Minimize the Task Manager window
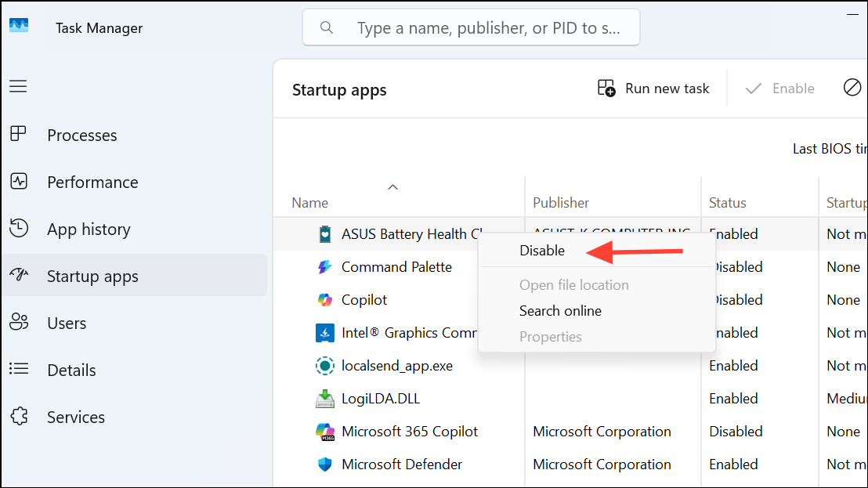Image resolution: width=868 pixels, height=488 pixels. coord(853,13)
